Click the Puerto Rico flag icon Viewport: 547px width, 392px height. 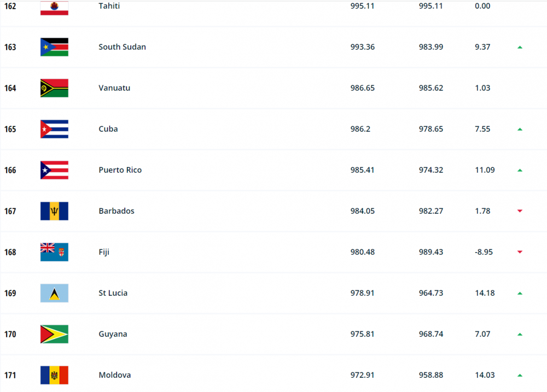[54, 170]
